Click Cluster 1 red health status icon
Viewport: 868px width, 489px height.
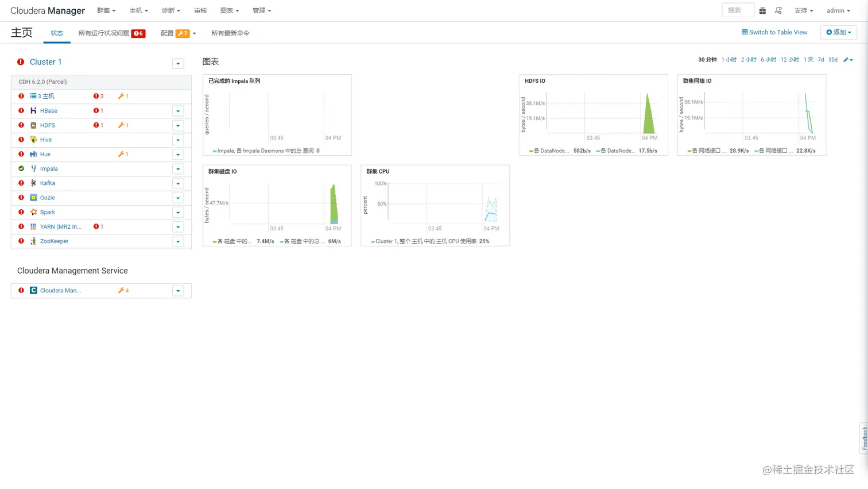click(21, 62)
